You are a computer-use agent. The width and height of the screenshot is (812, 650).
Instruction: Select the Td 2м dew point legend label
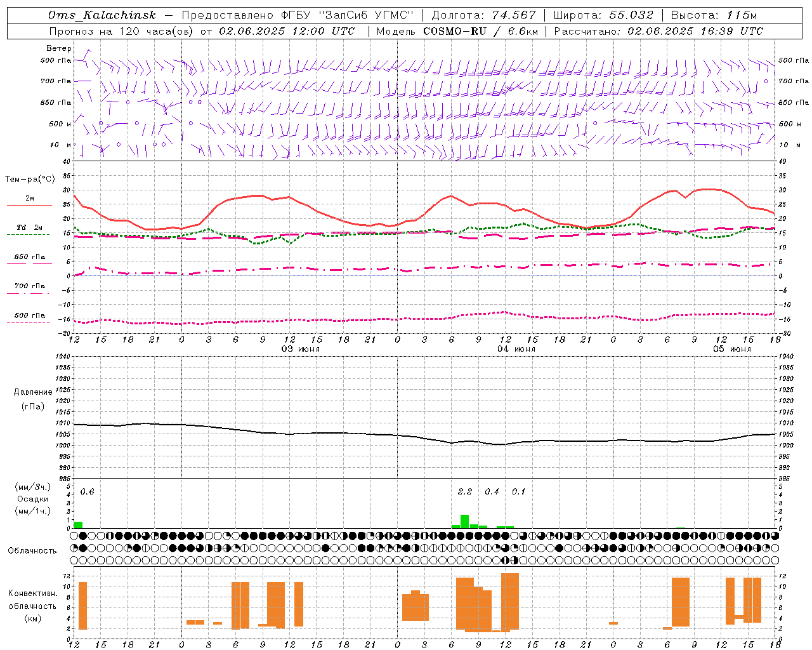(30, 227)
